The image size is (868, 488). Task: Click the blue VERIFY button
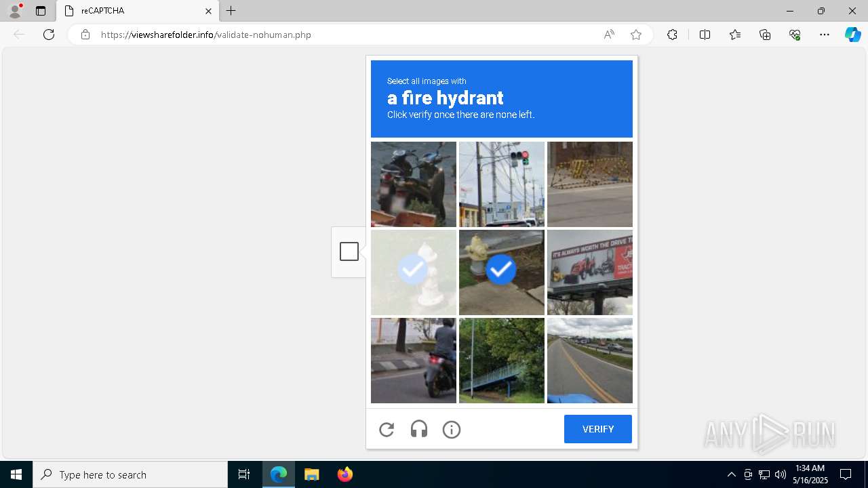tap(598, 429)
